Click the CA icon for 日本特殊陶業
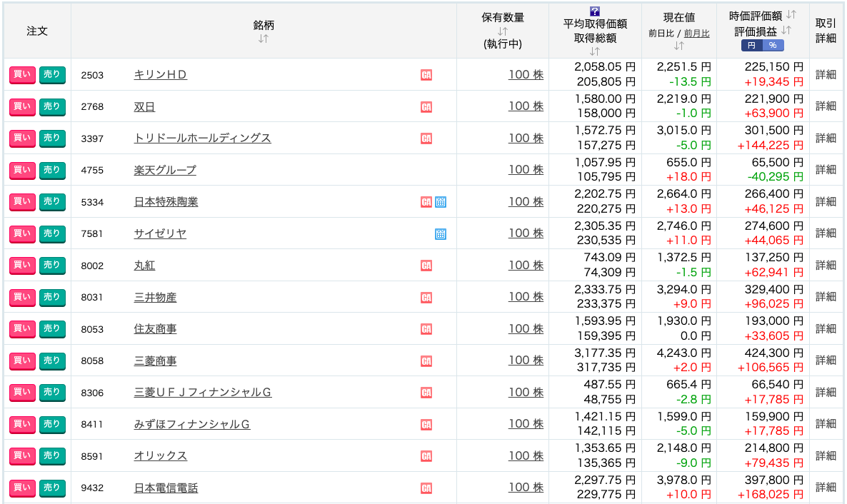This screenshot has width=847, height=504. 426,202
